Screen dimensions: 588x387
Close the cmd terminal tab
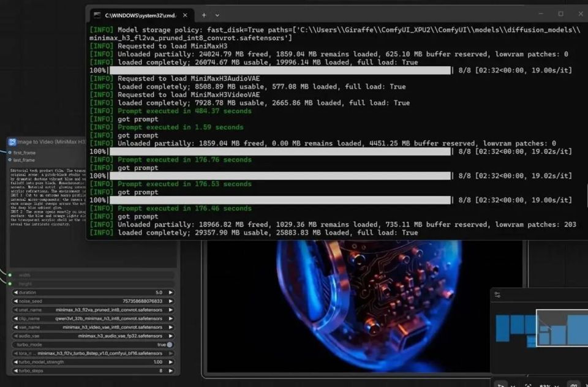(185, 15)
